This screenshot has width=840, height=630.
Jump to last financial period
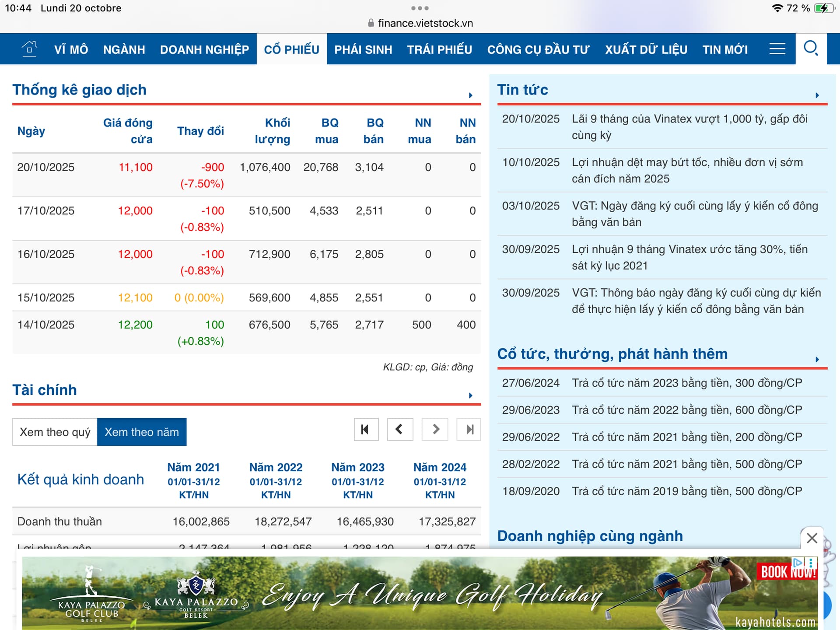[469, 429]
